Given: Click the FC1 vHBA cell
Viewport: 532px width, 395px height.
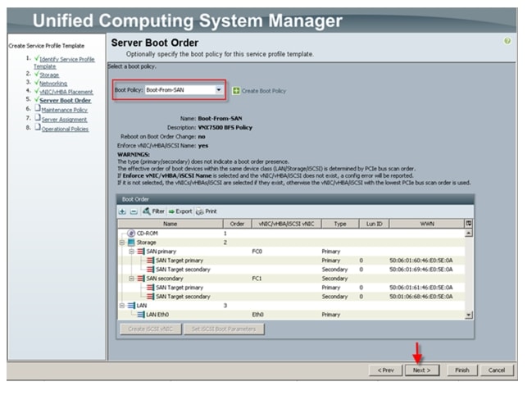Looking at the screenshot, I should (x=257, y=279).
